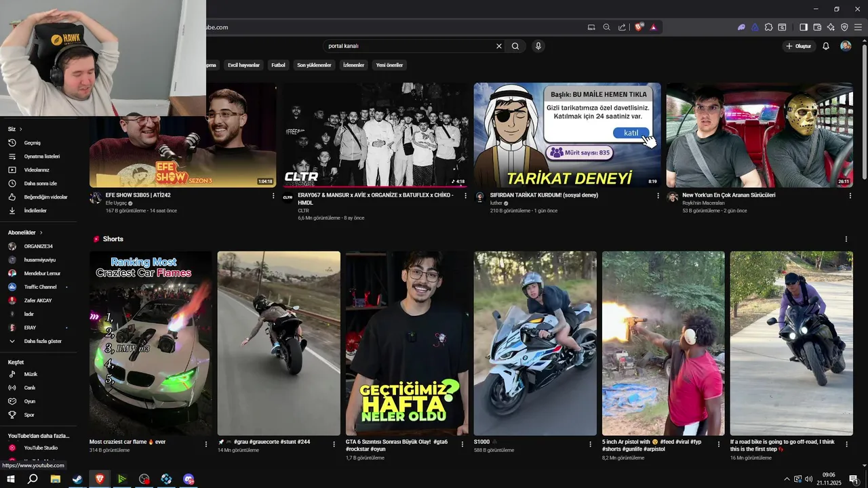The height and width of the screenshot is (488, 868).
Task: Click the Oluştur create button
Action: pos(799,46)
